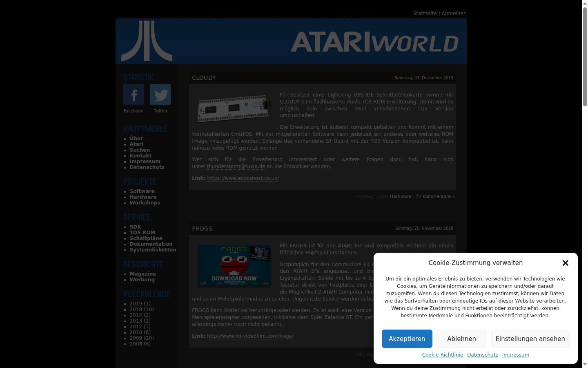Open the Atari menu entry
This screenshot has height=368, width=588.
tap(136, 144)
